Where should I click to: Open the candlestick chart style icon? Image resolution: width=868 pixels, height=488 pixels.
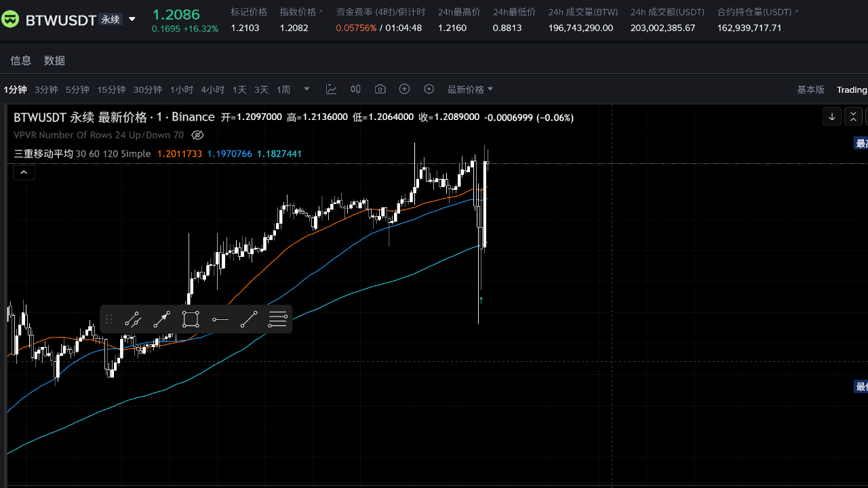pyautogui.click(x=355, y=89)
